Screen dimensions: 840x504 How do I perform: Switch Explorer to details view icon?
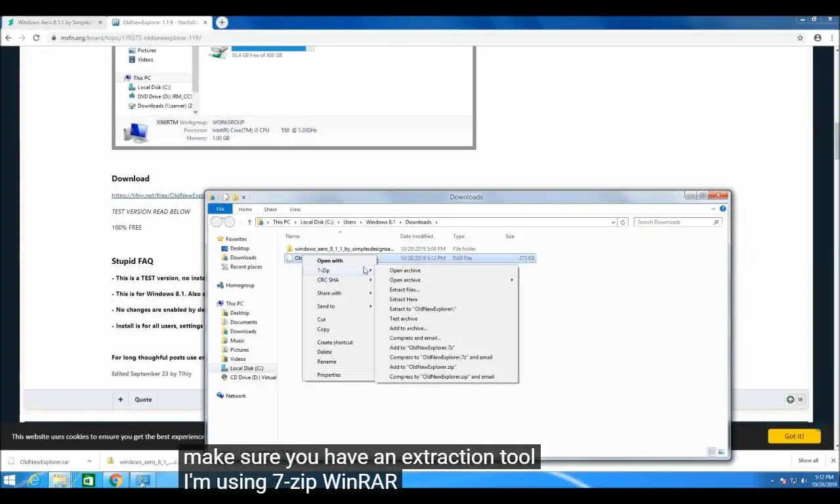pyautogui.click(x=712, y=451)
